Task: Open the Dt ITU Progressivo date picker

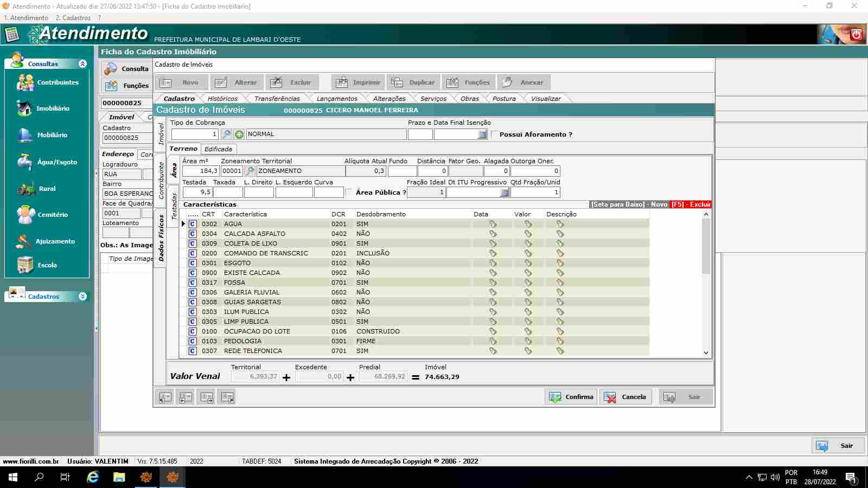Action: pyautogui.click(x=505, y=192)
